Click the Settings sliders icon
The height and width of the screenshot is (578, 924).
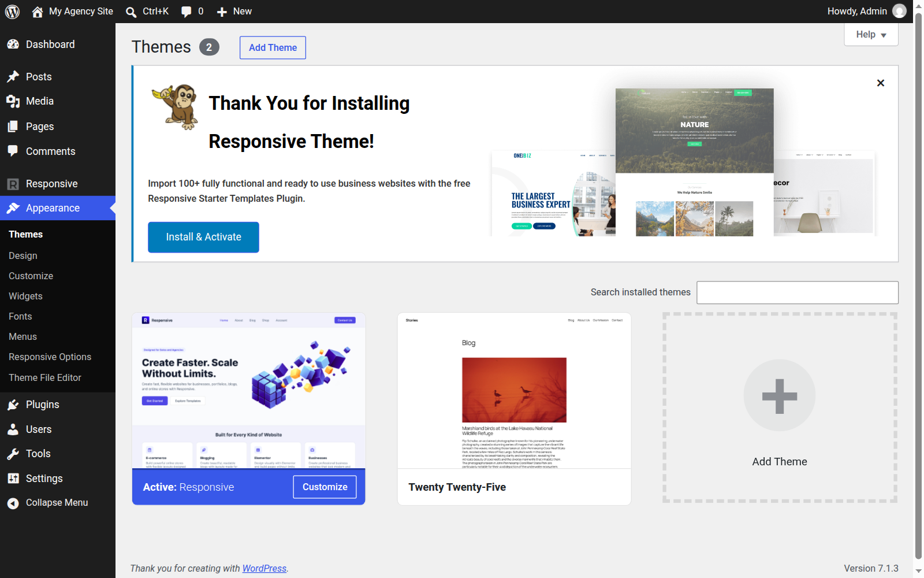[x=13, y=479]
